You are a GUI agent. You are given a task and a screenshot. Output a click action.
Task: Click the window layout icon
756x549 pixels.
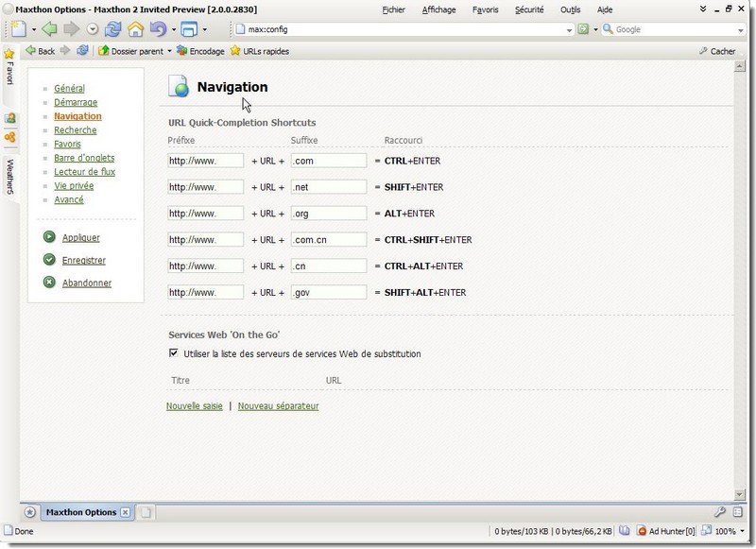click(x=189, y=29)
